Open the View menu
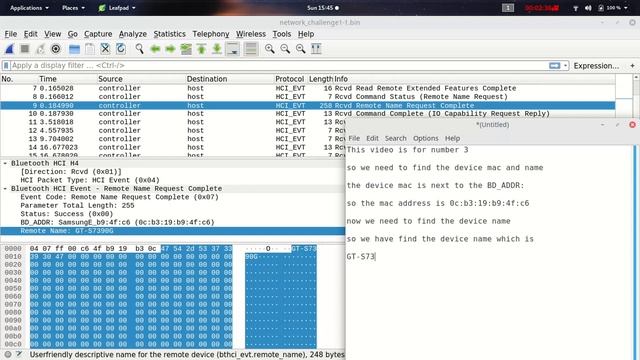 (53, 34)
